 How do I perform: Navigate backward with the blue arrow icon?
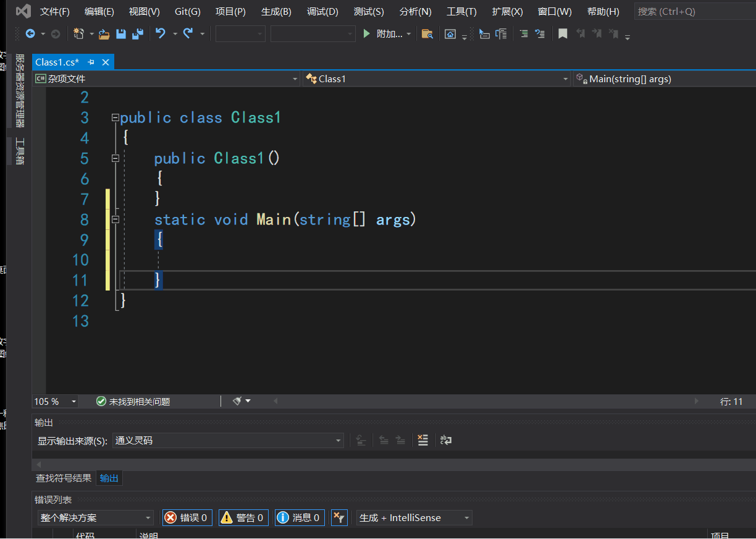30,34
